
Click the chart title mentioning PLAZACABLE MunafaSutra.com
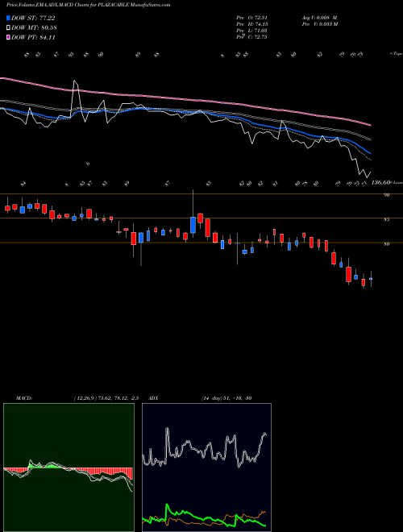(88, 5)
